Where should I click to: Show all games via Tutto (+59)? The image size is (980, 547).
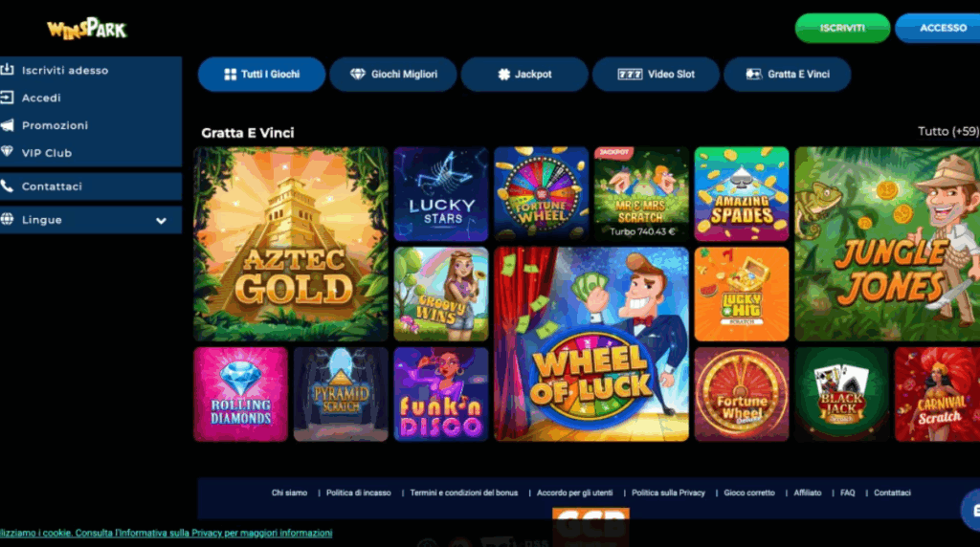tap(948, 131)
